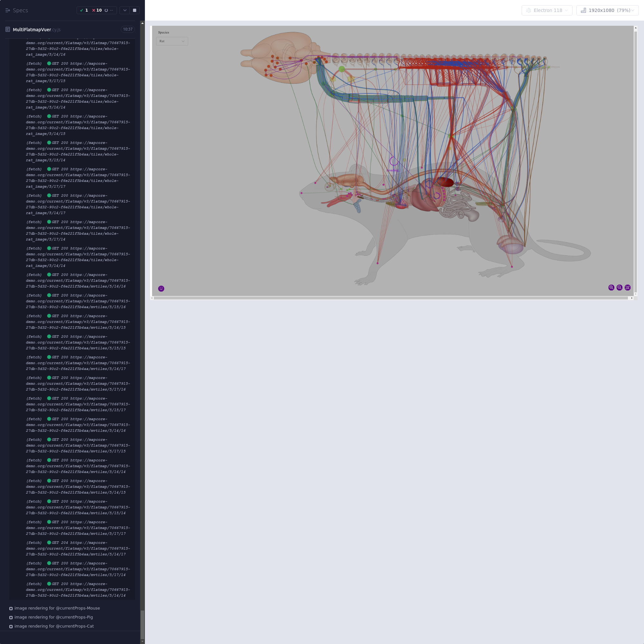Reset the flatmap view with fit-to-window icon
Viewport: 644px width, 644px height.
(627, 287)
